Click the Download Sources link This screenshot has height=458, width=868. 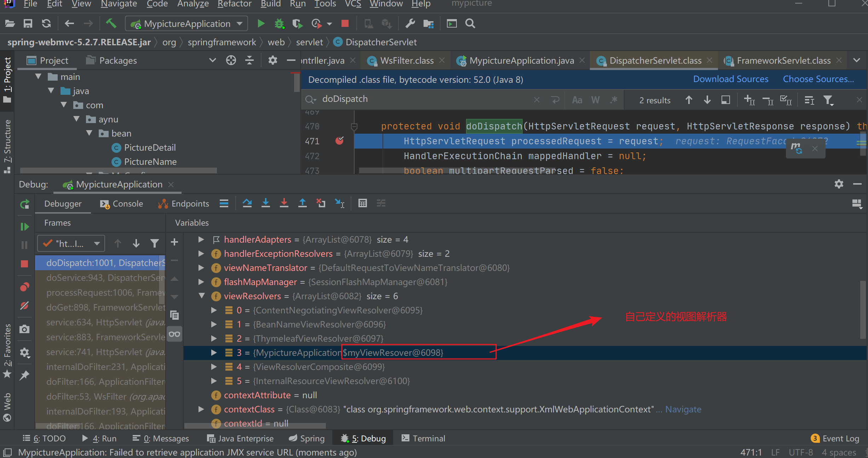click(x=730, y=79)
